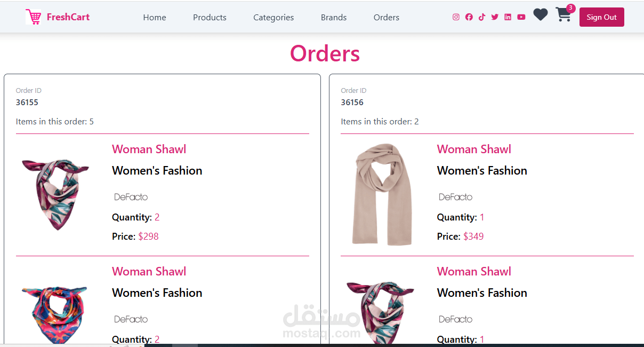Open the YouTube social link
The height and width of the screenshot is (347, 644).
click(x=521, y=17)
